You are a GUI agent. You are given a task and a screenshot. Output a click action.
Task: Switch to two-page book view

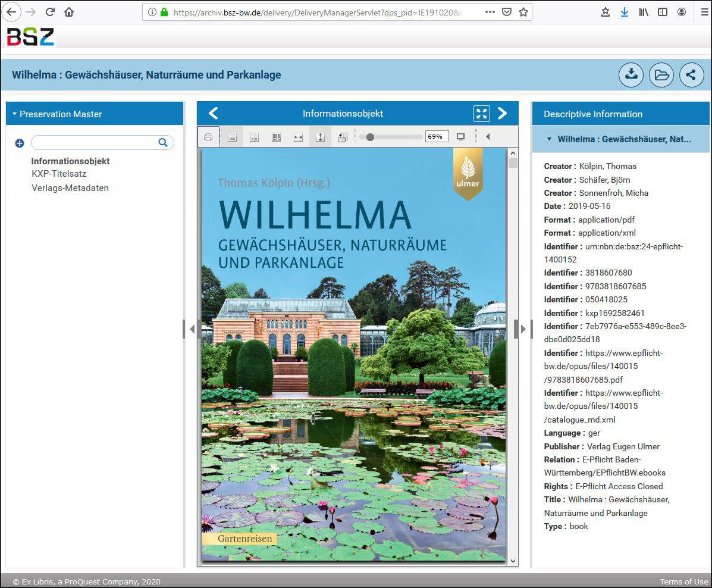click(x=255, y=137)
